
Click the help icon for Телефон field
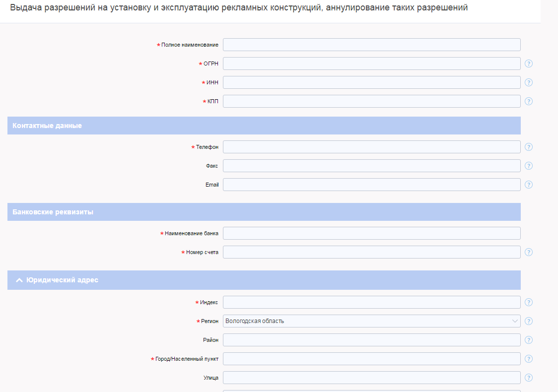click(529, 147)
